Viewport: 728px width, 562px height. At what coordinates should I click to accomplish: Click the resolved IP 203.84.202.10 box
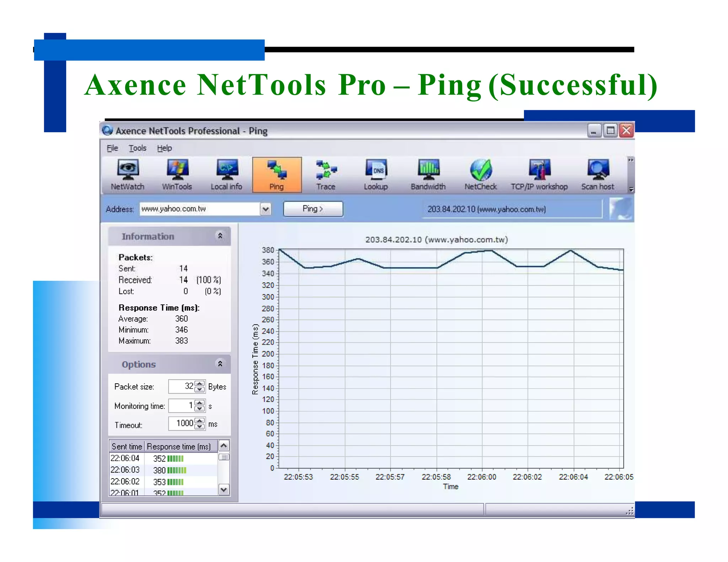512,209
